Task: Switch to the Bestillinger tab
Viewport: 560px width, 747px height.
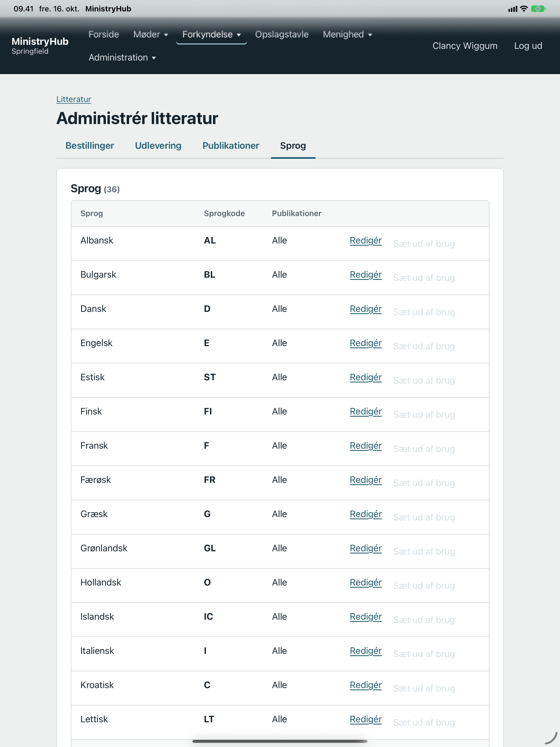Action: pyautogui.click(x=90, y=145)
